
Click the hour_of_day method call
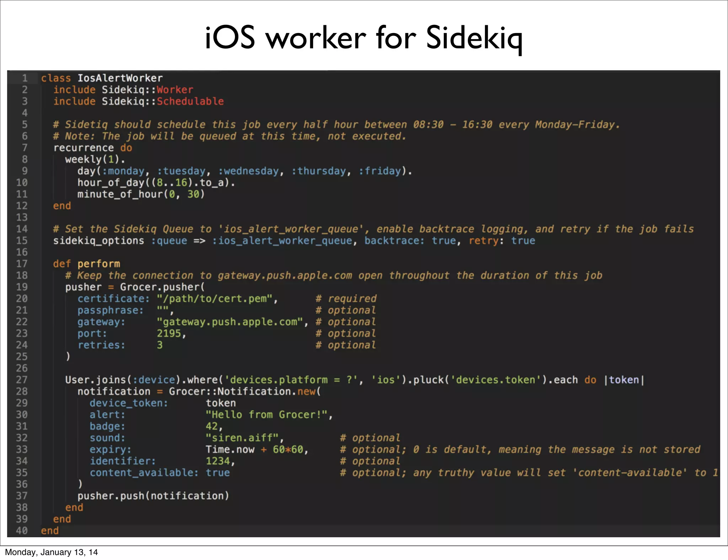111,183
